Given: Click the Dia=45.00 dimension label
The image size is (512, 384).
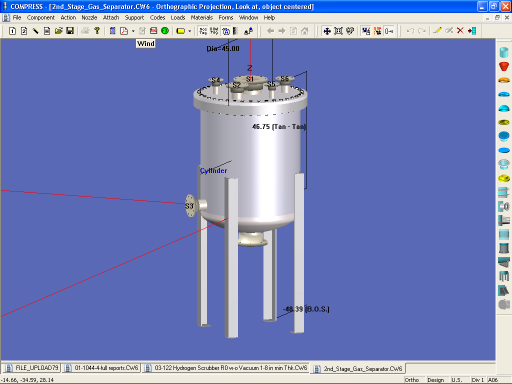Looking at the screenshot, I should pos(223,49).
